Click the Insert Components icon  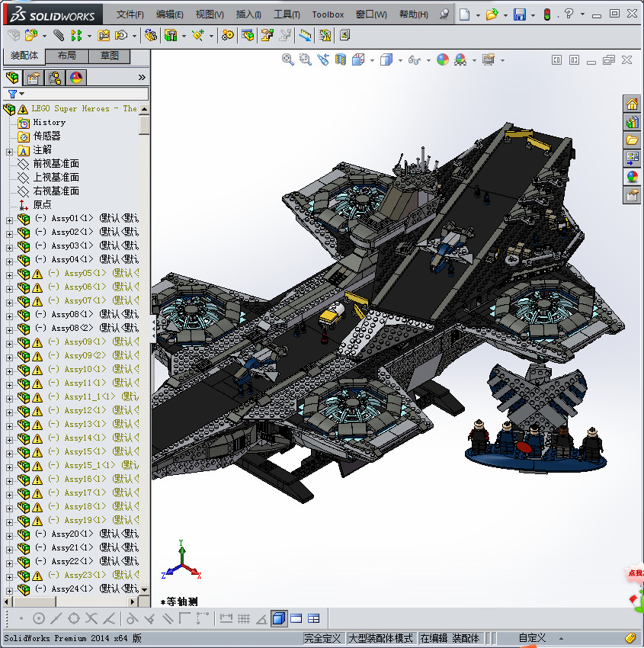tap(31, 35)
